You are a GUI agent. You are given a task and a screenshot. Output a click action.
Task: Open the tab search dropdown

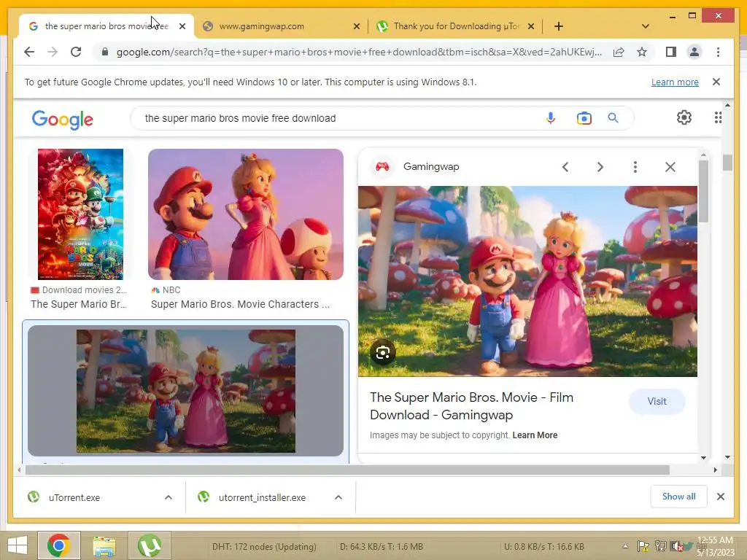click(x=646, y=26)
